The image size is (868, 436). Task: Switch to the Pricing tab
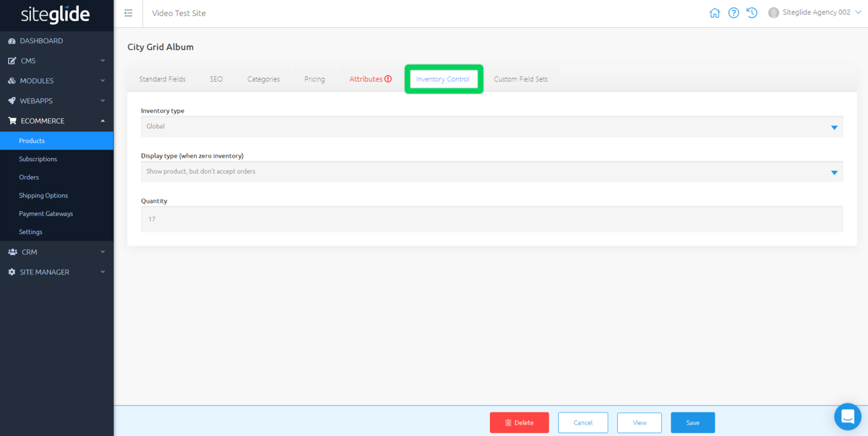coord(315,79)
